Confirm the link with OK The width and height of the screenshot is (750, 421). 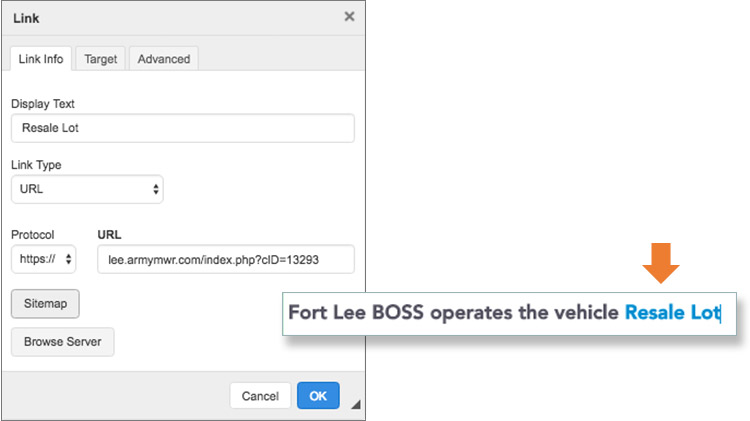(x=318, y=396)
